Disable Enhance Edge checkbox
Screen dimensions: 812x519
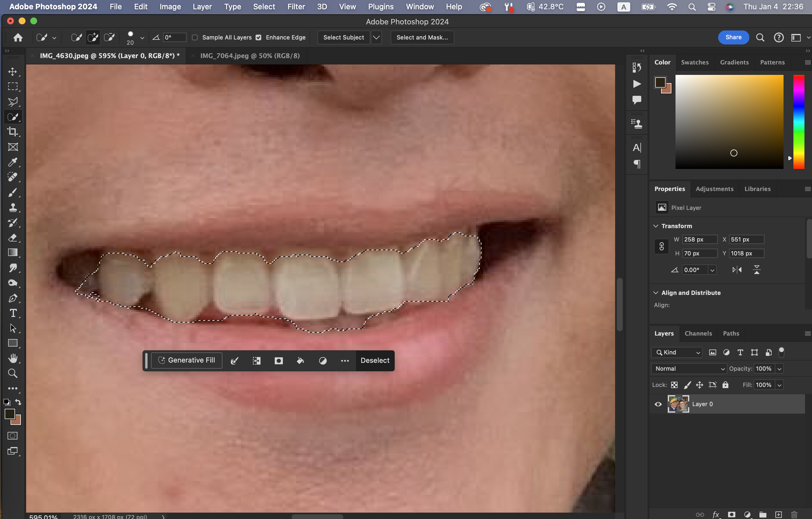[258, 37]
